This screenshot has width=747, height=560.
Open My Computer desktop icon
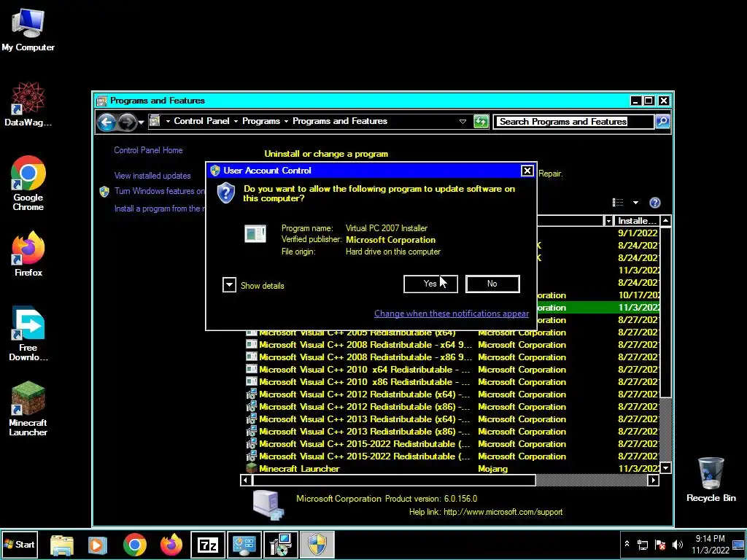tap(28, 29)
